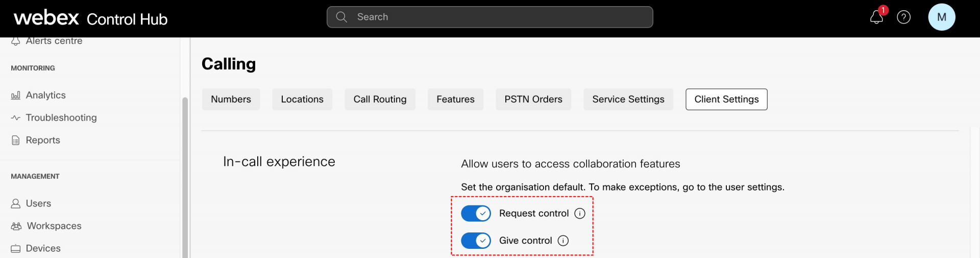Open Devices in the sidebar
Screen dimensions: 980x258
coord(43,248)
